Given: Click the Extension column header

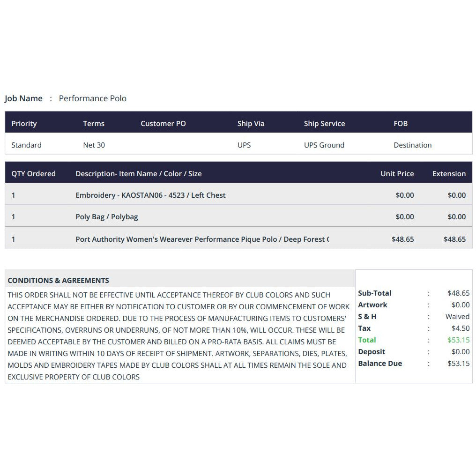Looking at the screenshot, I should 449,174.
